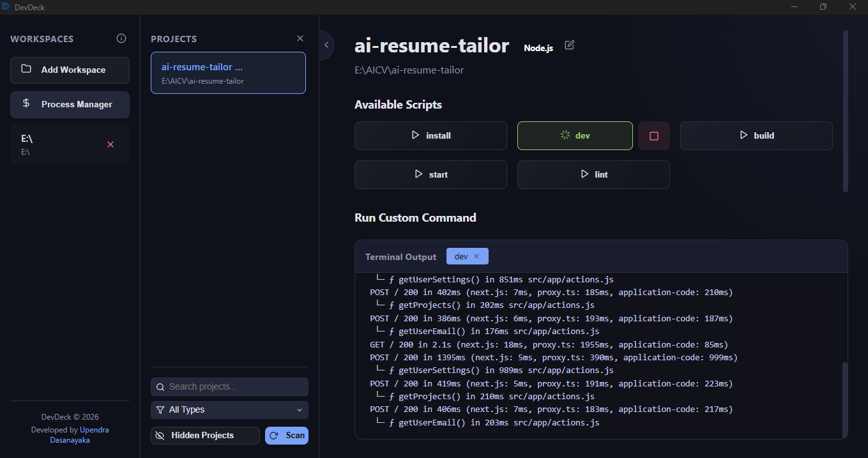Stop the dev script with the red square
The width and height of the screenshot is (868, 458).
point(654,135)
